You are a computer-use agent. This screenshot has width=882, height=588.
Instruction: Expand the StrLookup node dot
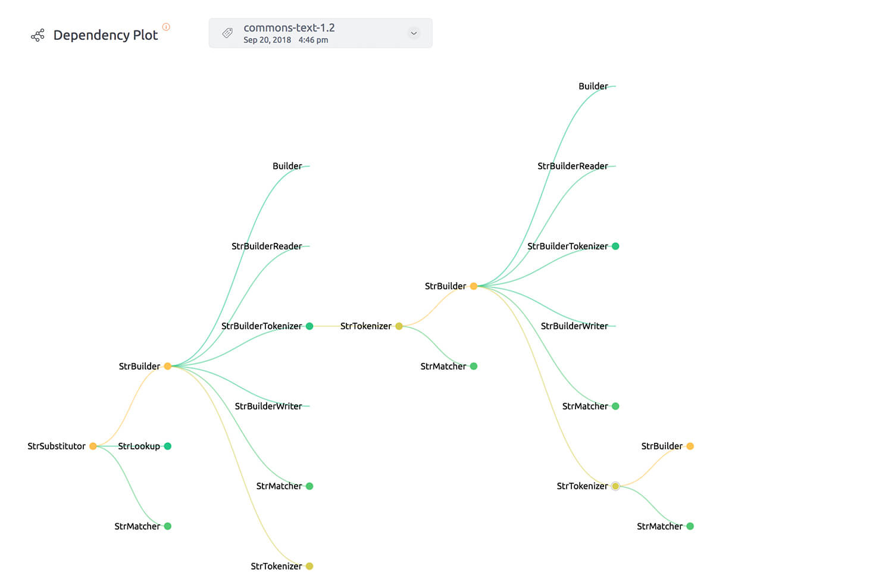(x=168, y=446)
